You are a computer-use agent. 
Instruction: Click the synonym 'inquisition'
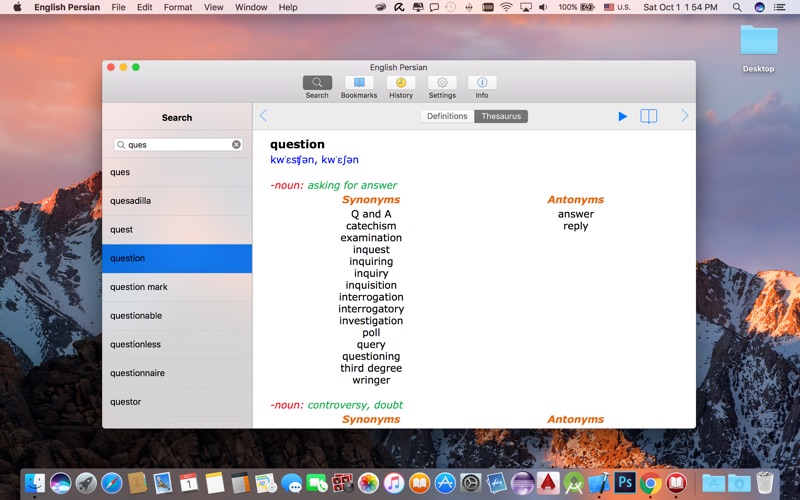coord(371,285)
